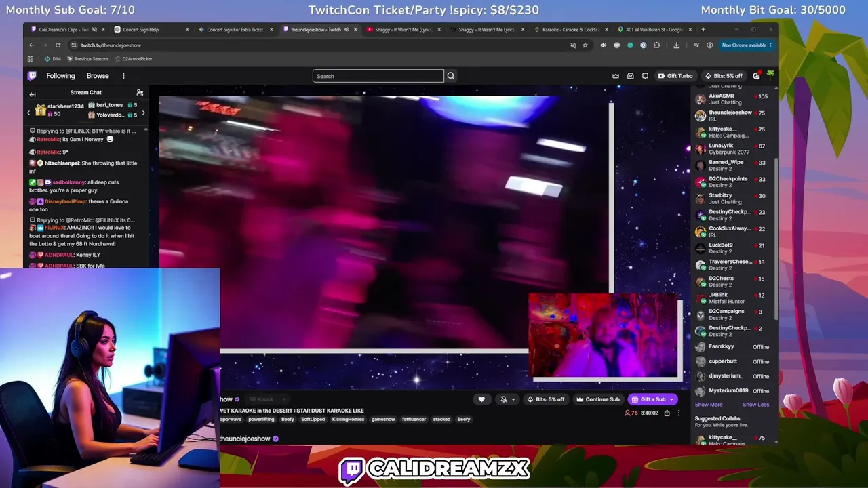The image size is (868, 488).
Task: Open offline channel djmysterium_
Action: [734, 376]
